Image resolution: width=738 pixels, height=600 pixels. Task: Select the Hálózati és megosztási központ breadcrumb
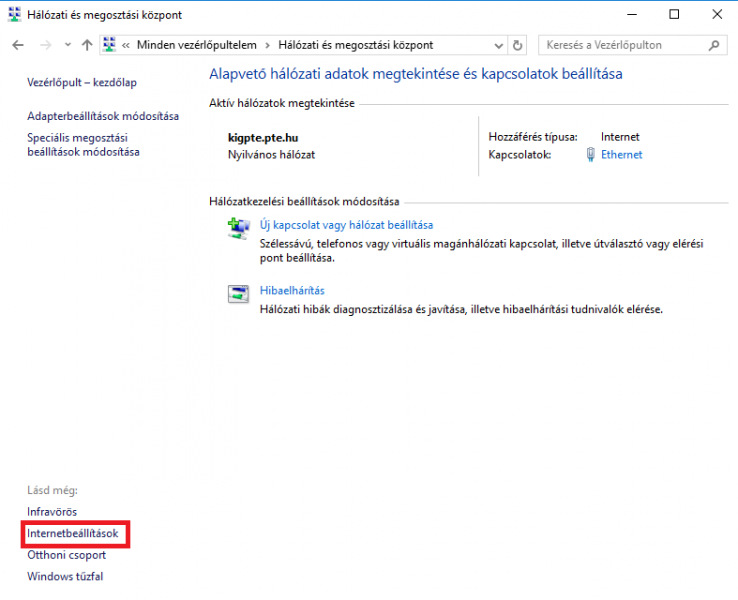(356, 46)
